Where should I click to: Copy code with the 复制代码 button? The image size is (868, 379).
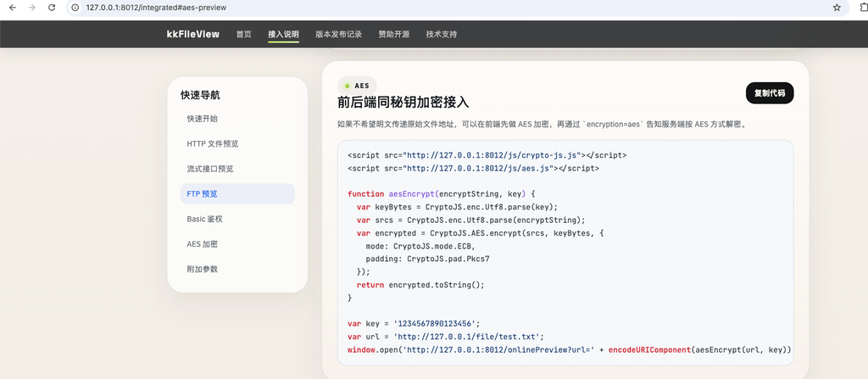point(770,93)
